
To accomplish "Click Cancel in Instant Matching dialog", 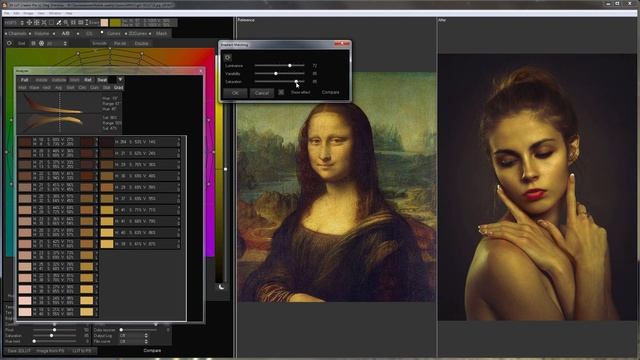I will 262,93.
